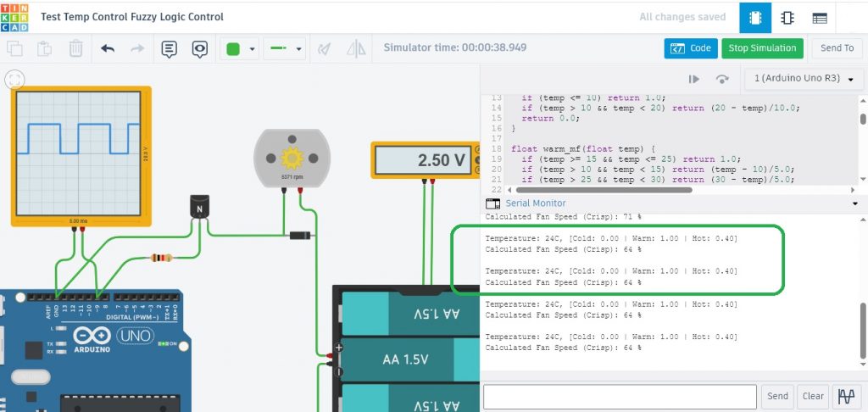Open the Tinkercad home logo

(14, 17)
